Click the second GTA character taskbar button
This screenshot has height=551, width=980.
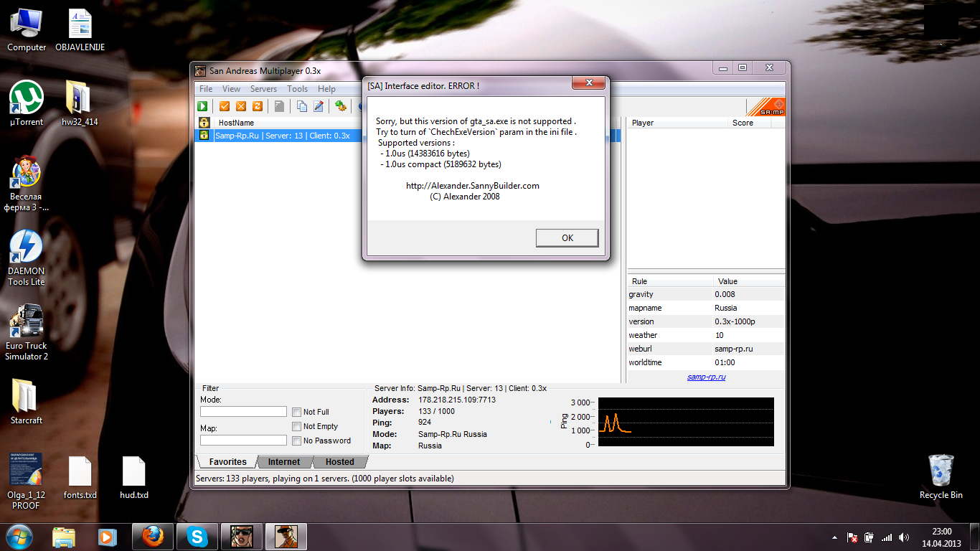click(x=286, y=537)
